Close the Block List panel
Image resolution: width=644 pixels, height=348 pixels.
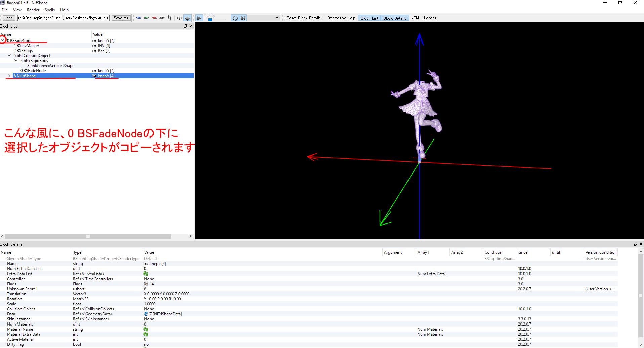coord(191,26)
